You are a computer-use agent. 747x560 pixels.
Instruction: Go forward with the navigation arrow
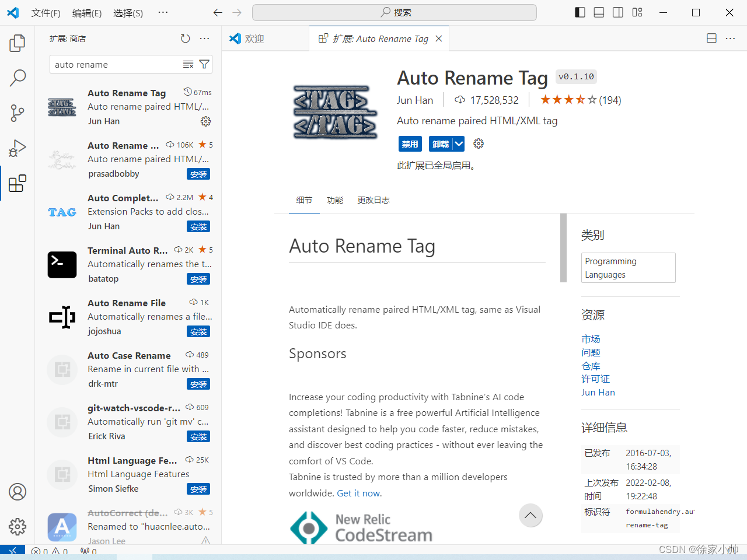236,12
